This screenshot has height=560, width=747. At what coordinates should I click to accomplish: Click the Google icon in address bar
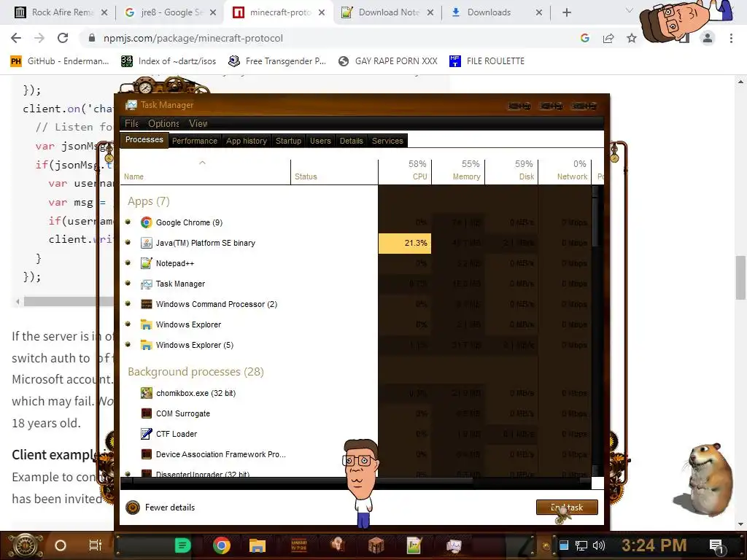[585, 38]
